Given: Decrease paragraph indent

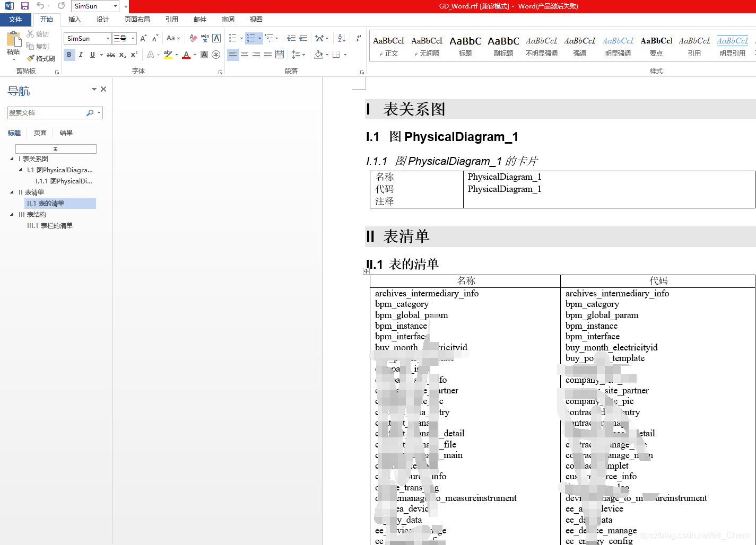Looking at the screenshot, I should tap(291, 38).
